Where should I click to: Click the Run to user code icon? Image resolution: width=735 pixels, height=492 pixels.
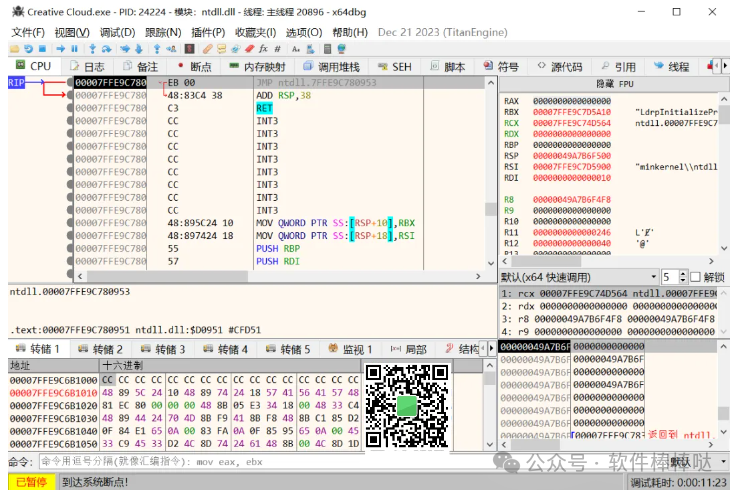point(171,49)
